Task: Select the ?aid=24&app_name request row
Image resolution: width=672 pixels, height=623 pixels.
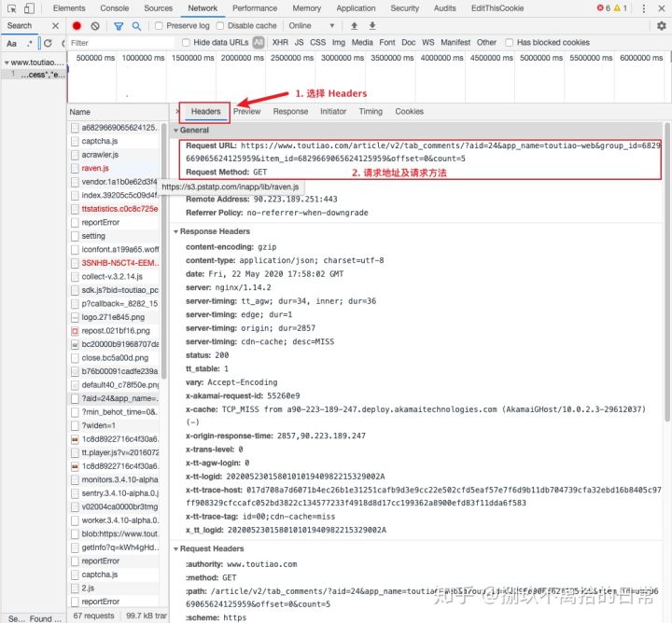Action: [115, 398]
